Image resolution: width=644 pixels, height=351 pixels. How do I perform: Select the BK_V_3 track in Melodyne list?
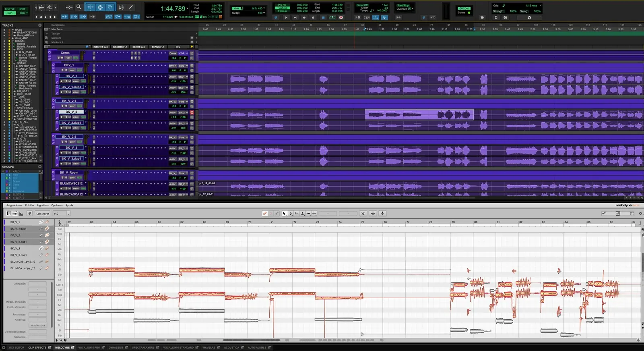click(x=15, y=249)
